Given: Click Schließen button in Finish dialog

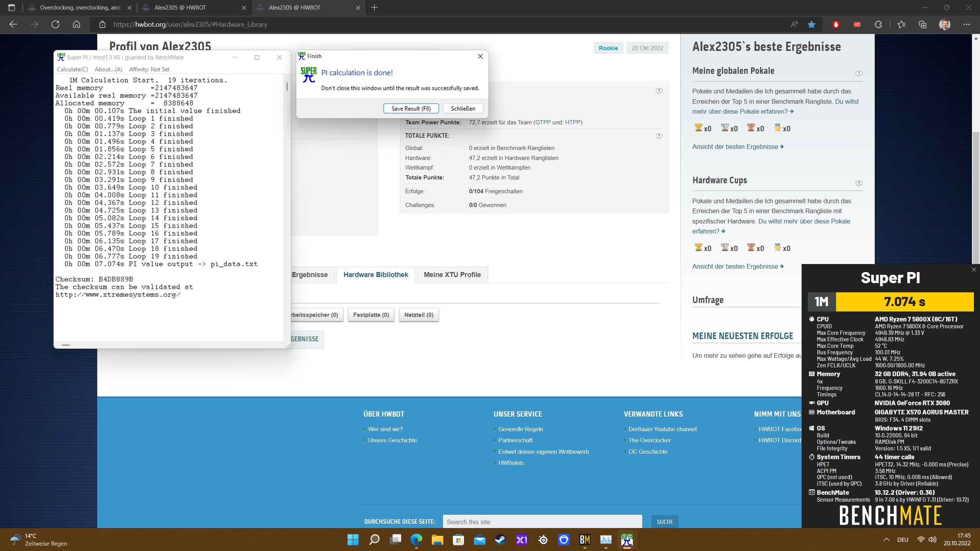Looking at the screenshot, I should [463, 109].
